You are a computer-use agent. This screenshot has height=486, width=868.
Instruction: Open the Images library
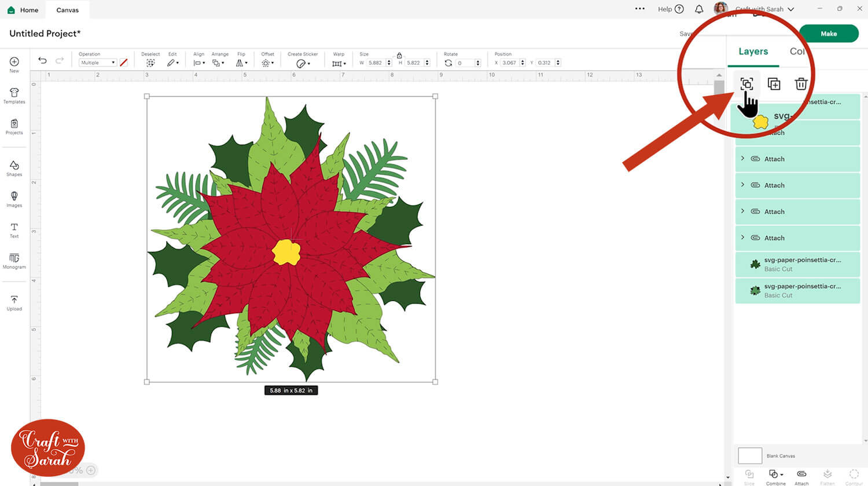tap(14, 199)
